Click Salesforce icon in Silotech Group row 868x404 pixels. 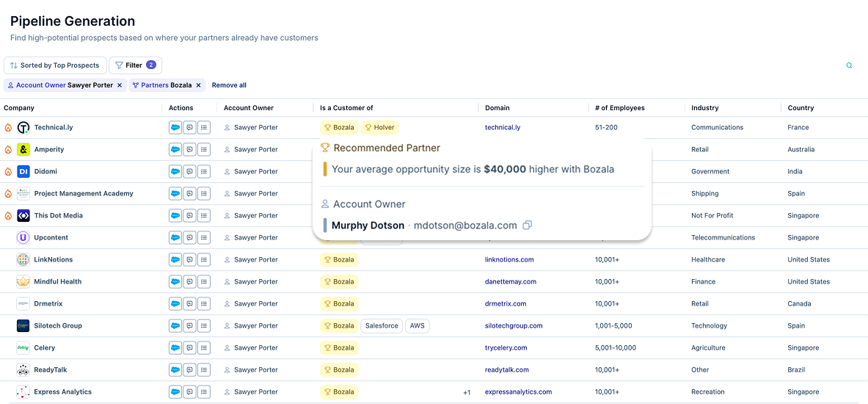[175, 326]
